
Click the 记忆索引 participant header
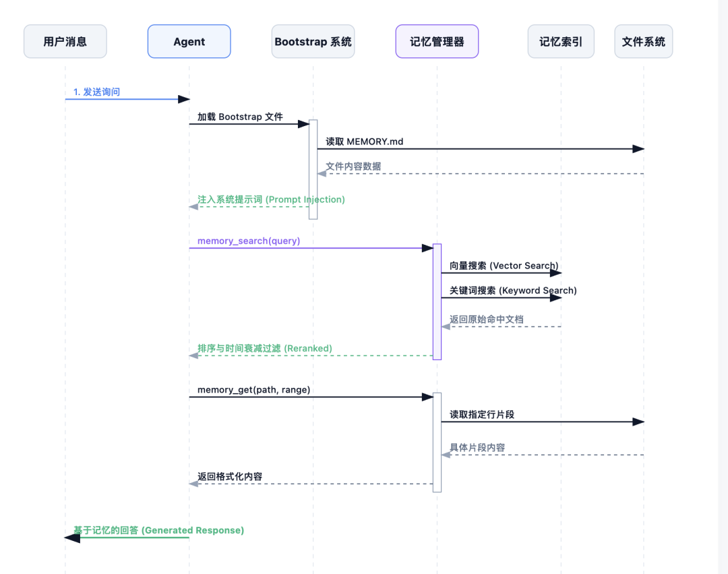click(561, 41)
